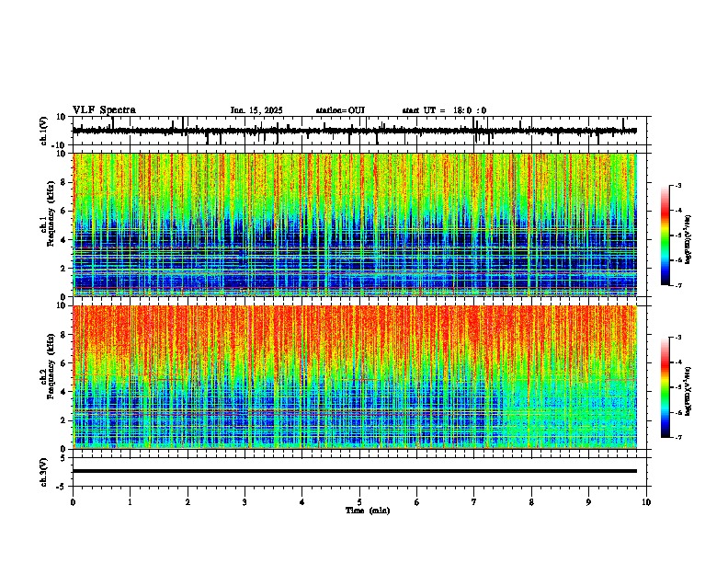Click the -7 value on ch.2 colorbar
Image resolution: width=728 pixels, height=563 pixels.
pos(678,438)
